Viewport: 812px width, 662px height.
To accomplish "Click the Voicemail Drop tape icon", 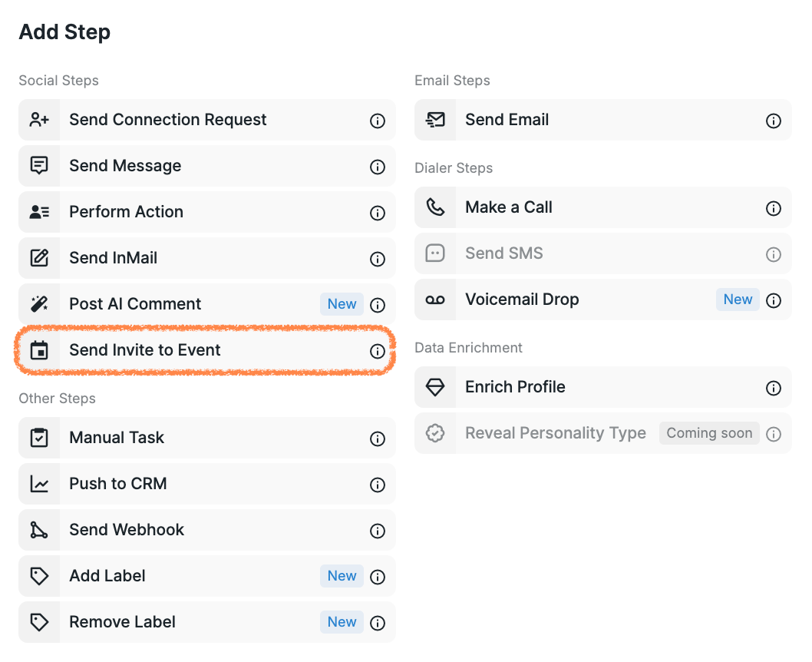I will [435, 300].
